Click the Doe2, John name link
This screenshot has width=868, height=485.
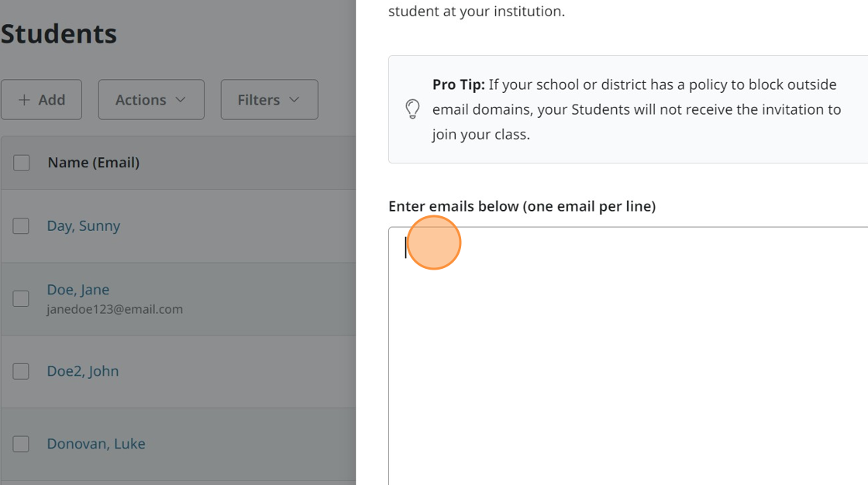coord(83,371)
